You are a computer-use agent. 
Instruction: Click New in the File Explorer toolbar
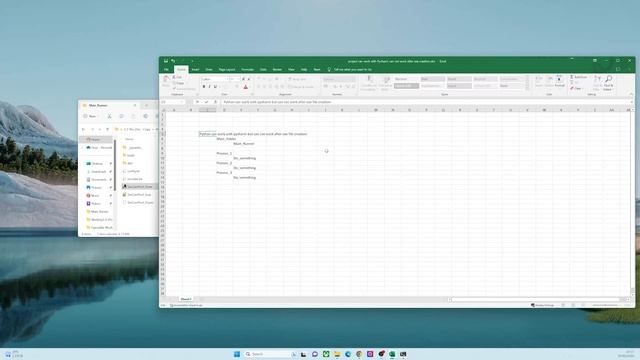click(91, 116)
